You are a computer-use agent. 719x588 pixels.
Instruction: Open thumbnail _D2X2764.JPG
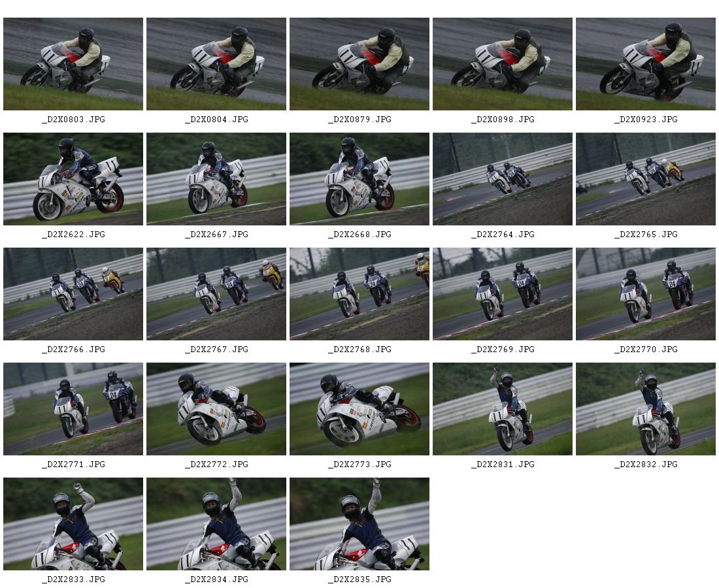coord(503,179)
